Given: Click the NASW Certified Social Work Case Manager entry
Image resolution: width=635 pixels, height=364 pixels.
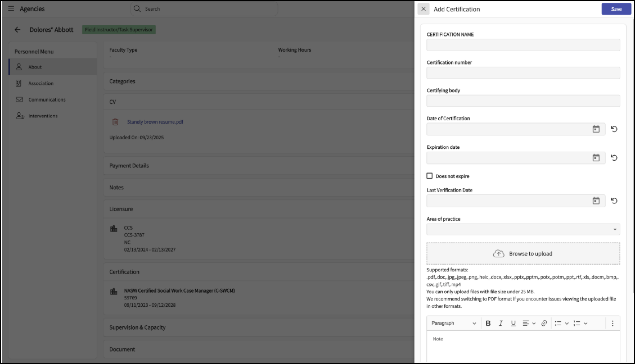Looking at the screenshot, I should coord(179,290).
